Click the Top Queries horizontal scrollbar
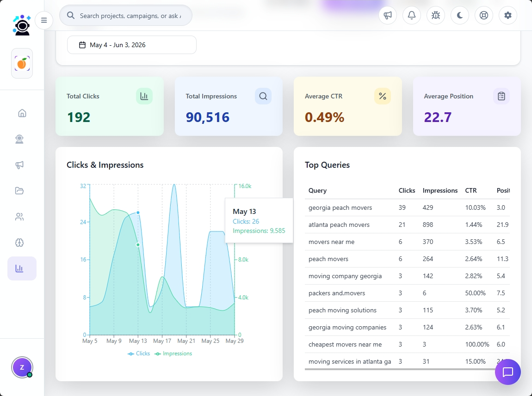532x396 pixels. [400, 369]
